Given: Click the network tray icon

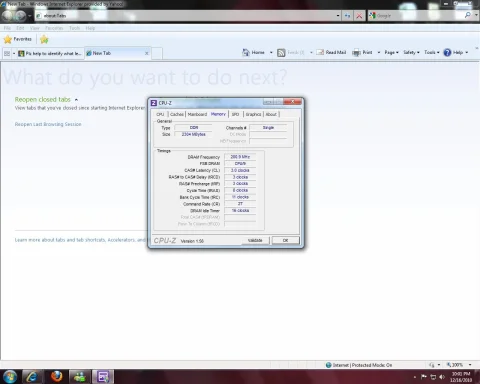Looking at the screenshot, I should (x=433, y=377).
